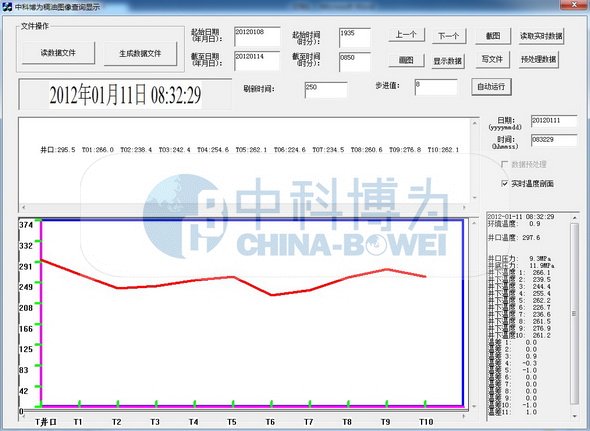
Task: Go to next record with 下一个
Action: pyautogui.click(x=449, y=36)
